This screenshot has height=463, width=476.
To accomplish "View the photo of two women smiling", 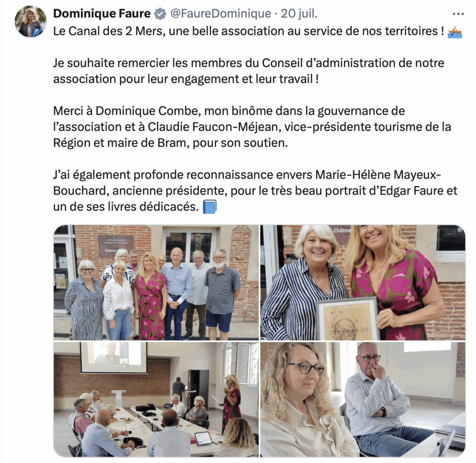I will [363, 282].
